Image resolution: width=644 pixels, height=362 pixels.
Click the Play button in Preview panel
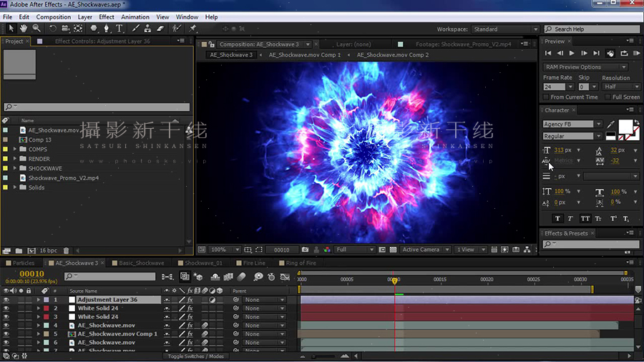tap(572, 54)
